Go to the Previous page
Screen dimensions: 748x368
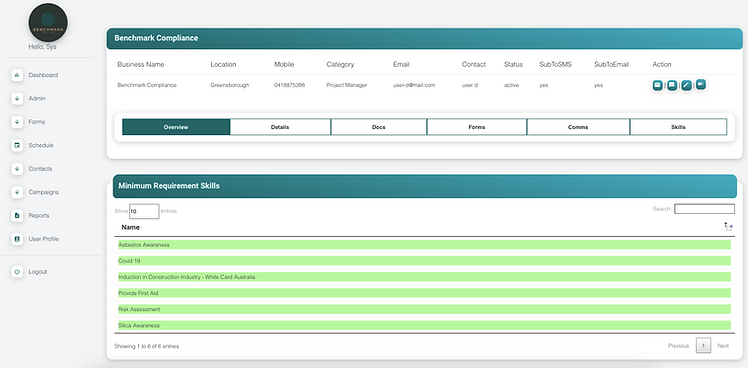(x=678, y=346)
